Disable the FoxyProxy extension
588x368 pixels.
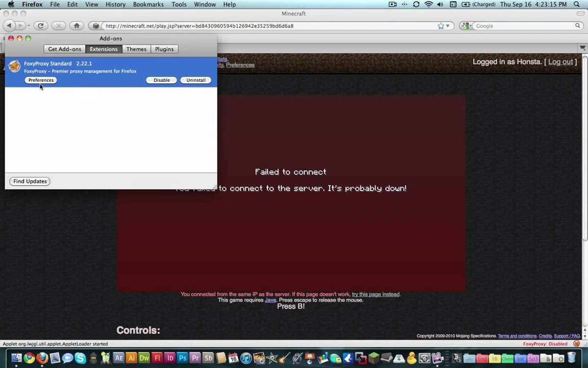tap(162, 80)
